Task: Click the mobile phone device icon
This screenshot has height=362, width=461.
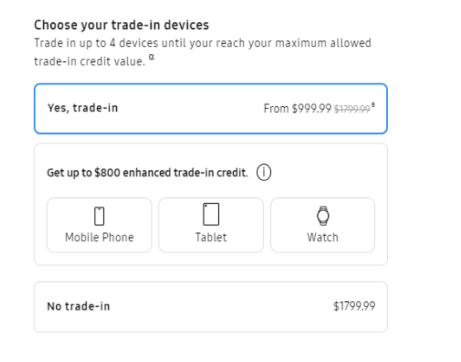Action: pyautogui.click(x=99, y=216)
